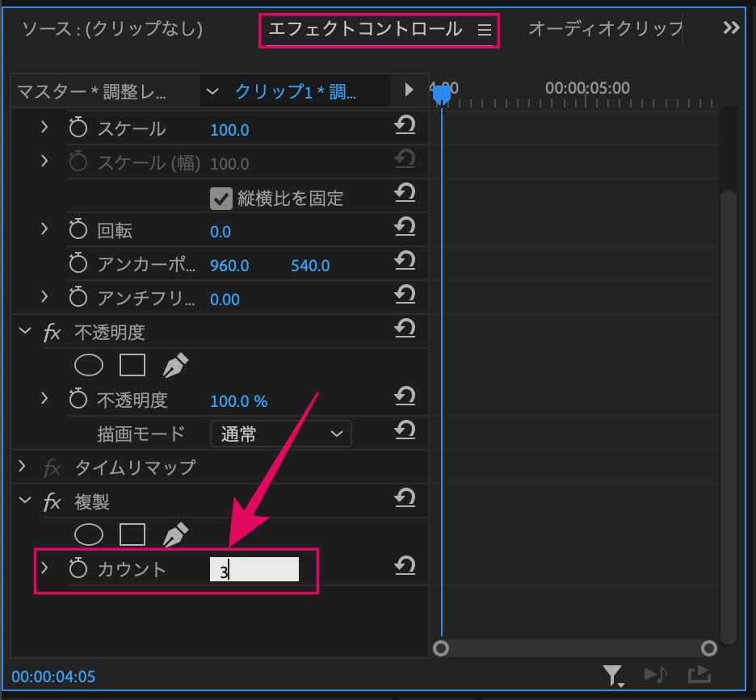Reset the カウント parameter
Image resolution: width=756 pixels, height=700 pixels.
[405, 565]
